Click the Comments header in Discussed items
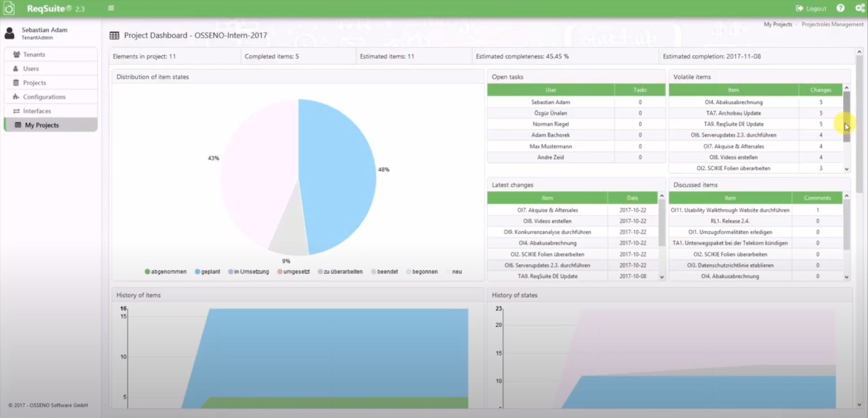This screenshot has height=418, width=868. 817,198
